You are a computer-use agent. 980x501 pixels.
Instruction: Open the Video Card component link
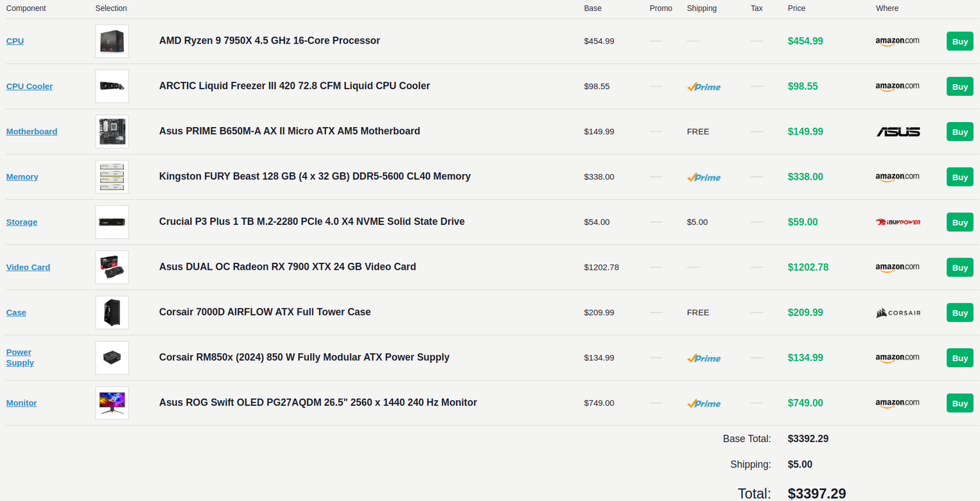(x=28, y=267)
